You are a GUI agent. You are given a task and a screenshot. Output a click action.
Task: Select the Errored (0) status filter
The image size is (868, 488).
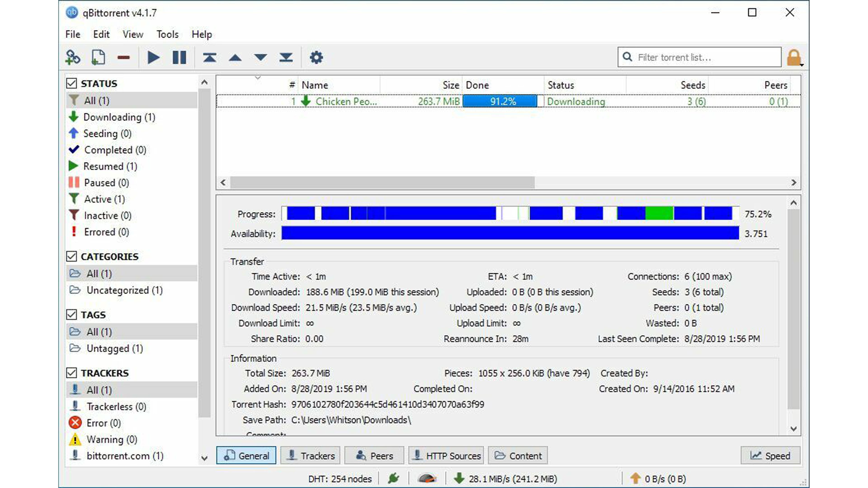tap(132, 232)
